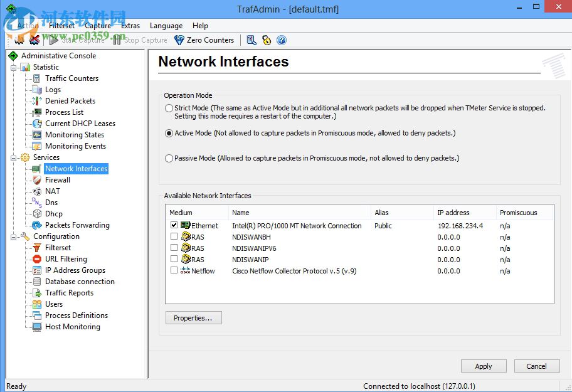572x392 pixels.
Task: Click the Stop Capture pause icon
Action: [117, 40]
